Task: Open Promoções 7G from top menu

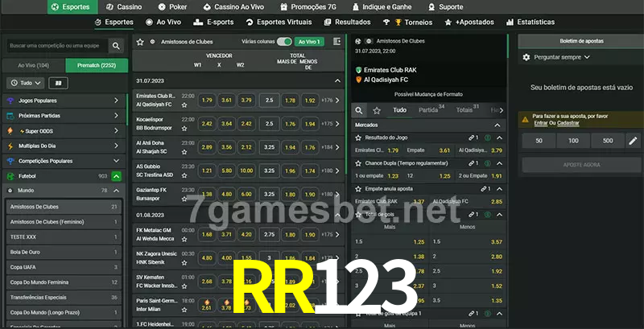Action: coord(309,7)
